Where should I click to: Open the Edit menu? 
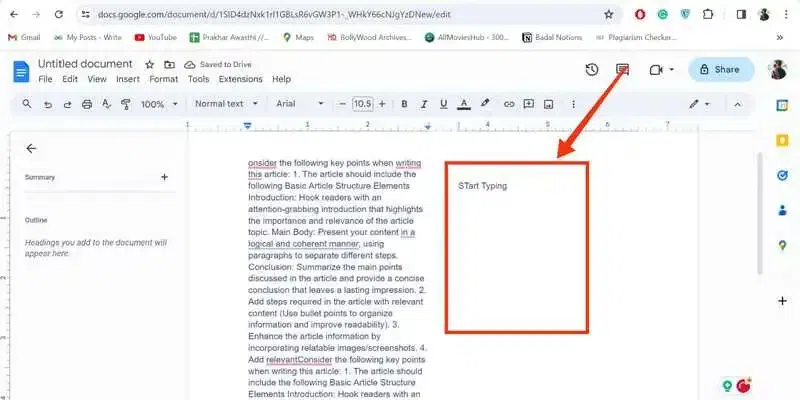[70, 79]
